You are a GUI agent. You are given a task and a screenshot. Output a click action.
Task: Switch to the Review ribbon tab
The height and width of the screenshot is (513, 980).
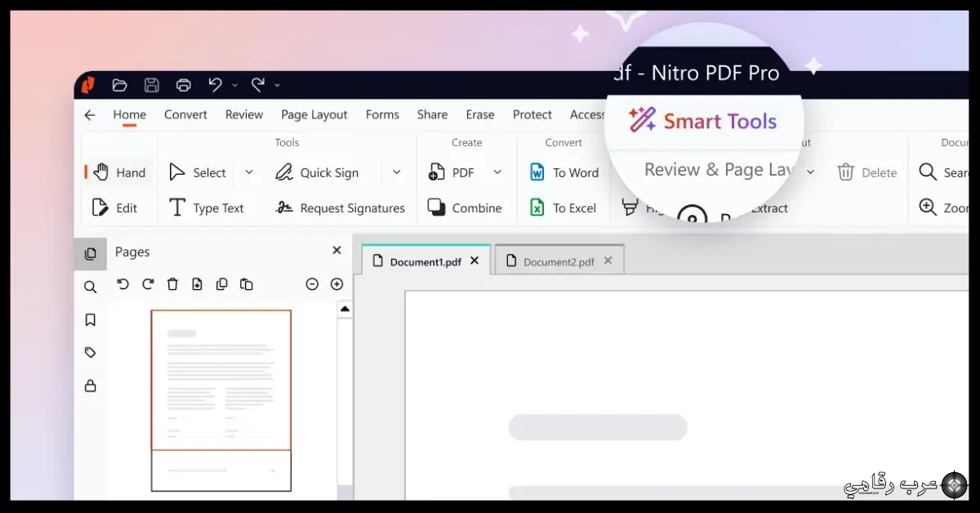pyautogui.click(x=243, y=114)
